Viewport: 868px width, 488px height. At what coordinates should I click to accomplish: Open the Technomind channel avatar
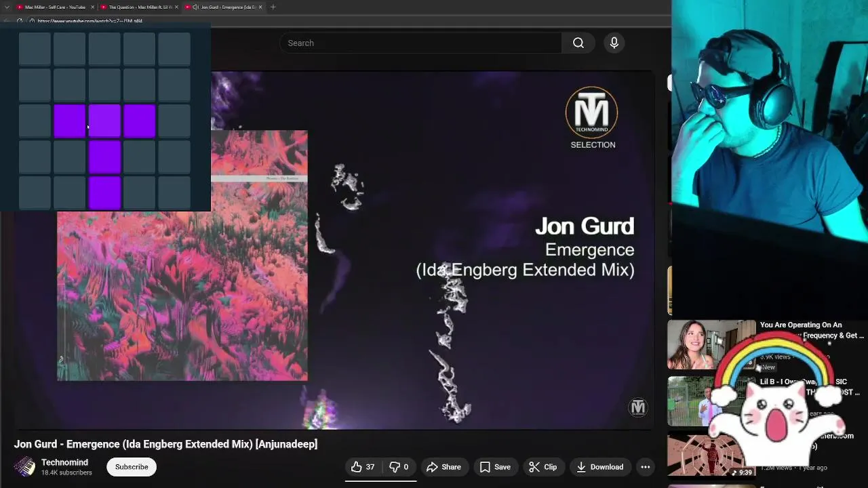click(x=25, y=467)
